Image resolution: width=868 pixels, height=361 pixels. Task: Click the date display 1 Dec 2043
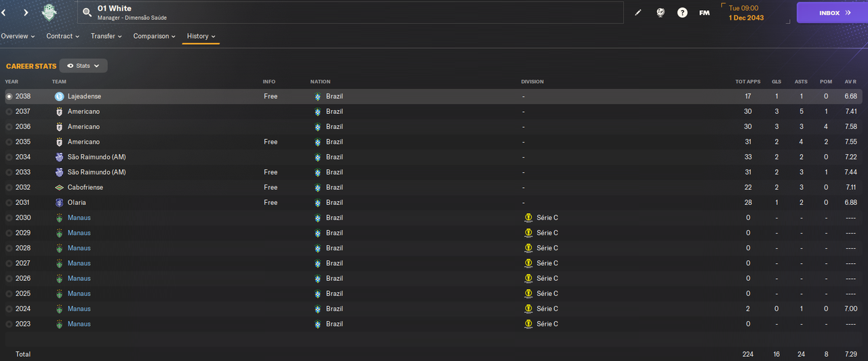[x=746, y=18]
